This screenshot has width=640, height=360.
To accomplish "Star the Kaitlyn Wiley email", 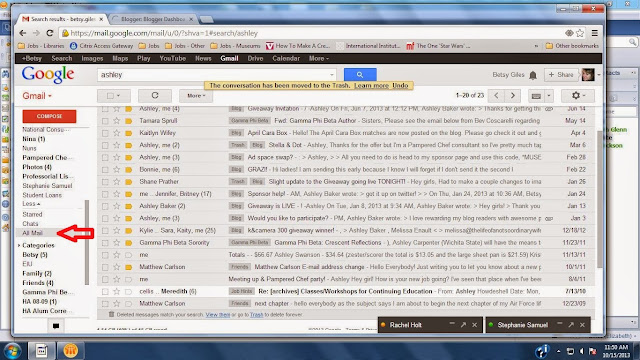I will (117, 133).
